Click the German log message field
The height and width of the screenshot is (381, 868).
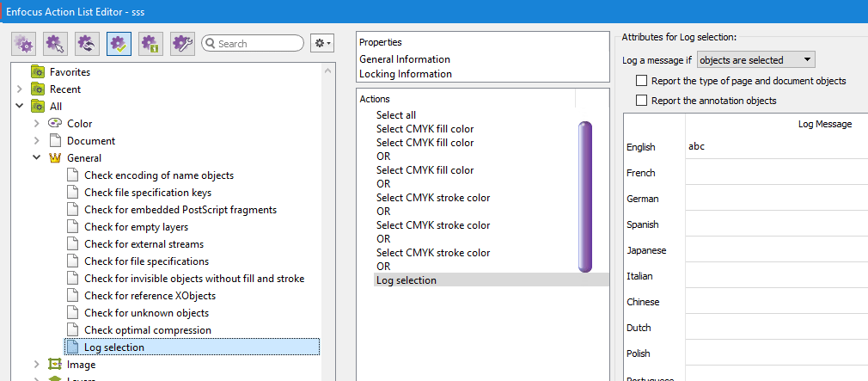(x=777, y=198)
